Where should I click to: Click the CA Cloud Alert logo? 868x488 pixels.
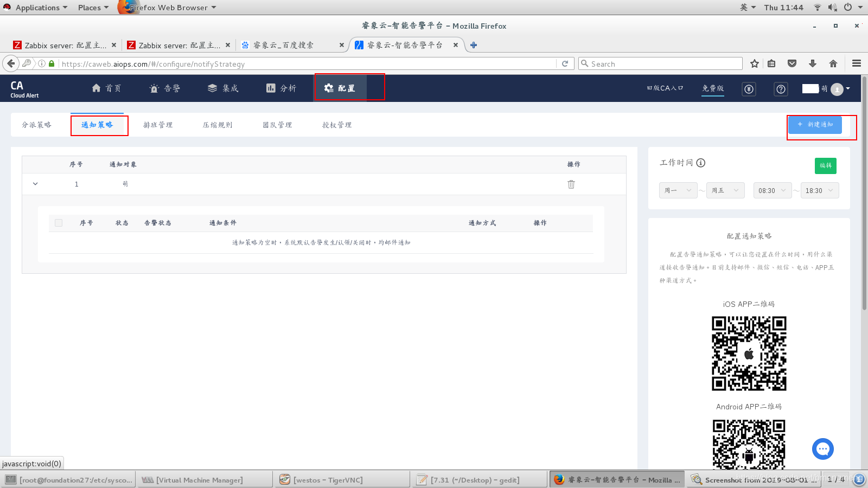click(24, 89)
